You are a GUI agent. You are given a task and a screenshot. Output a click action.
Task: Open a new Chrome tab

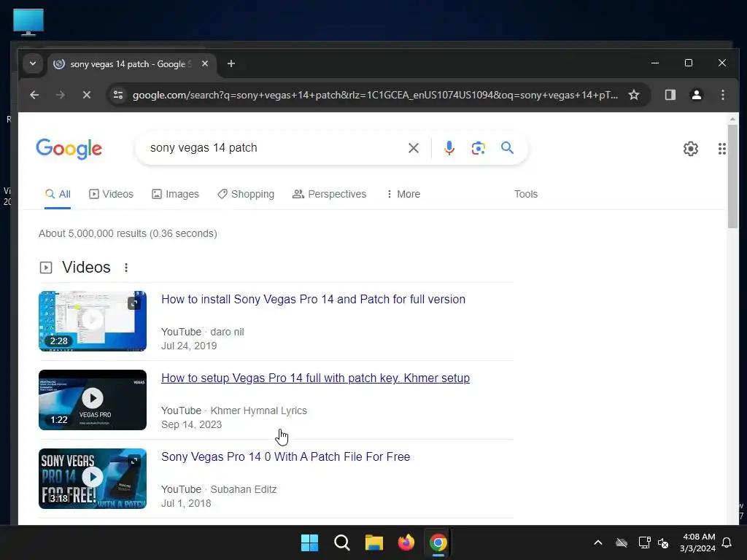231,63
